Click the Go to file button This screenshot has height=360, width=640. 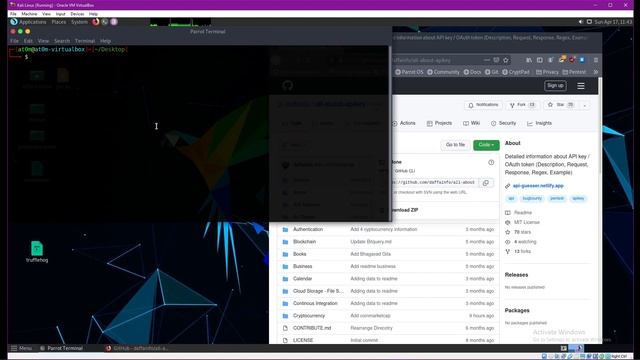(455, 145)
